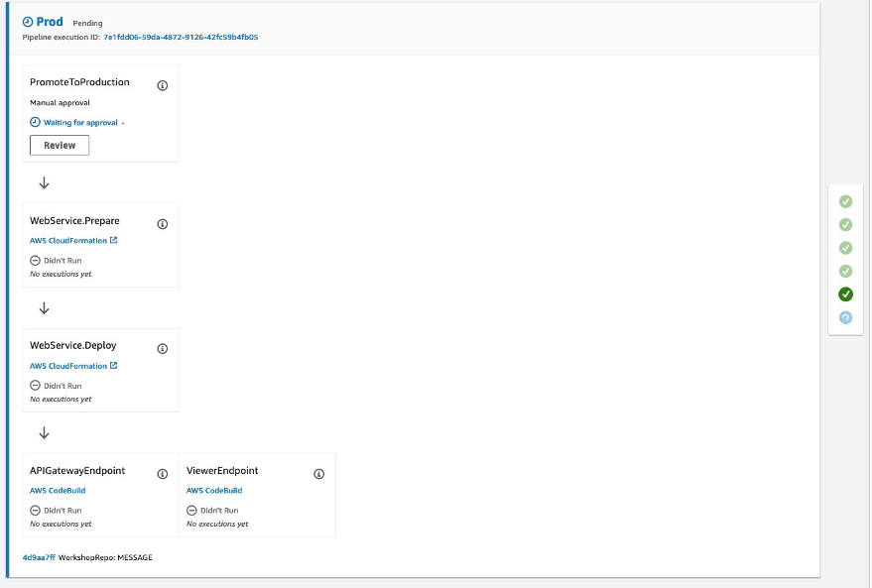
Task: Click the vertical scrollbar on the right edge
Action: pos(867,294)
